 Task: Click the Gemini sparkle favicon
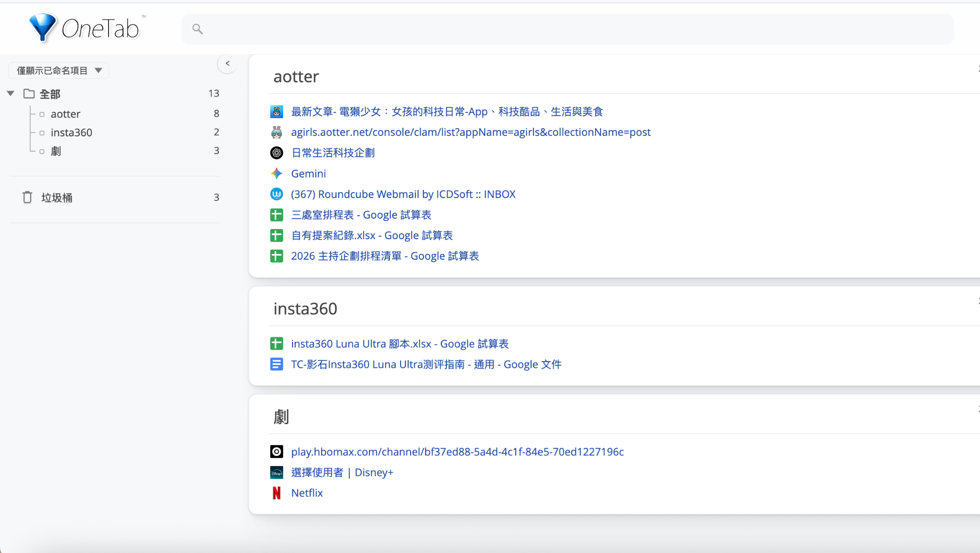tap(277, 173)
